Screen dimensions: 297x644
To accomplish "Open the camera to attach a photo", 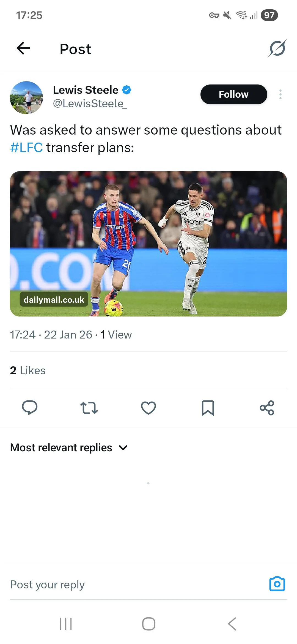I will pos(277,584).
